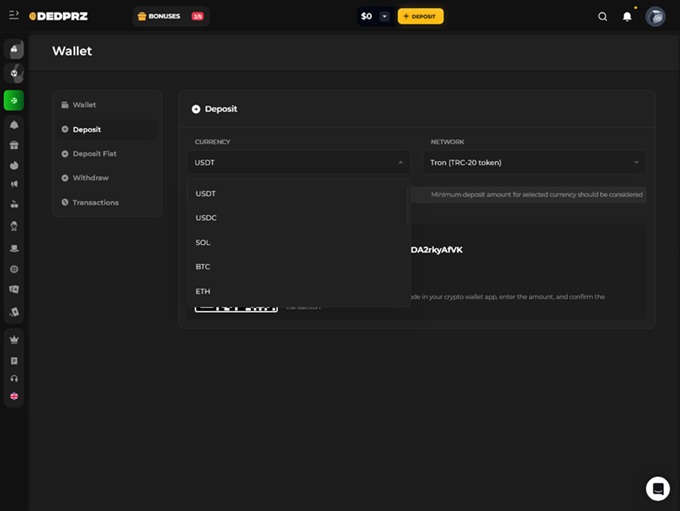Collapse the USDT currency dropdown
The image size is (680, 511).
click(x=298, y=162)
